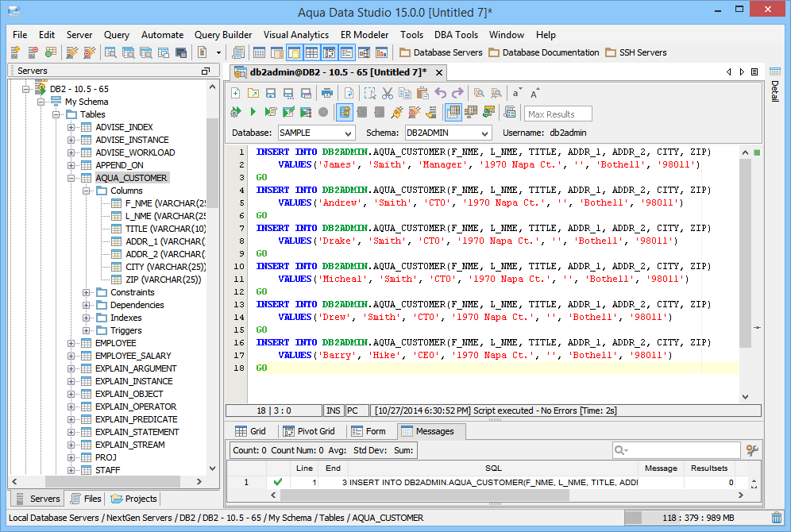Click the Save file icon in editor toolbar
The width and height of the screenshot is (791, 532).
pyautogui.click(x=271, y=93)
